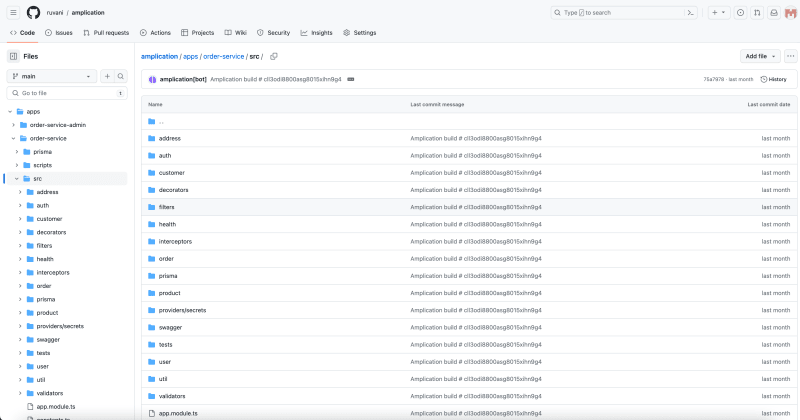Open the decorators folder in file list
Screen dimensions: 800x420
pyautogui.click(x=173, y=190)
